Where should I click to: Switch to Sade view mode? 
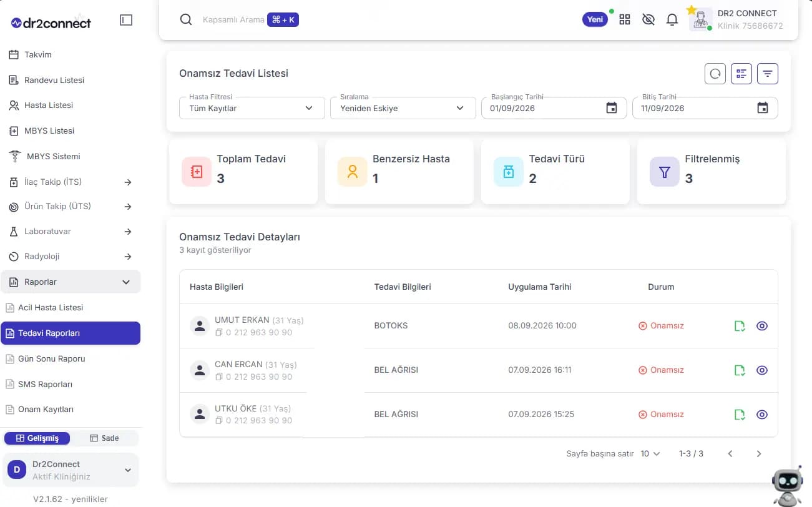pos(104,438)
